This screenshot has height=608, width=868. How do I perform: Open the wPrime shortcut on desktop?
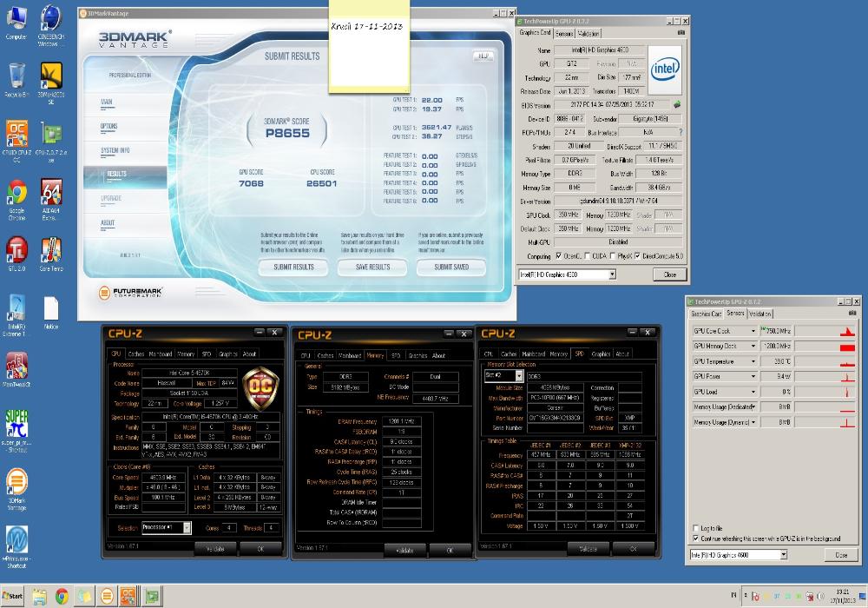coord(16,547)
